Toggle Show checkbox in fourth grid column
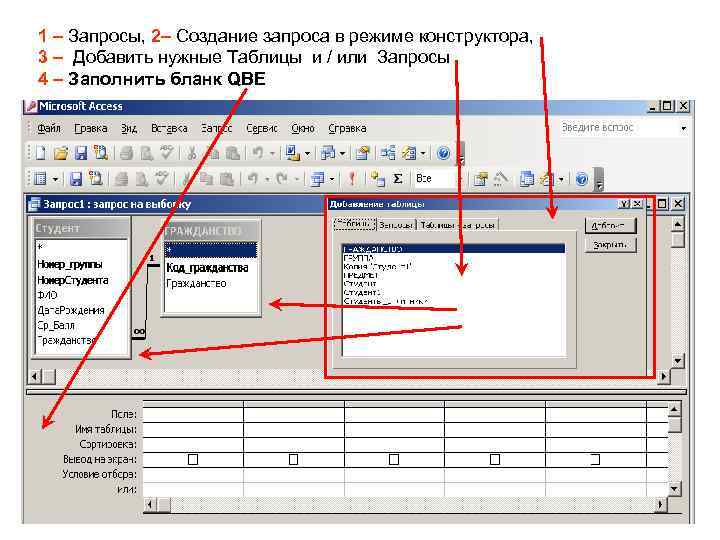This screenshot has width=720, height=540. tap(495, 459)
